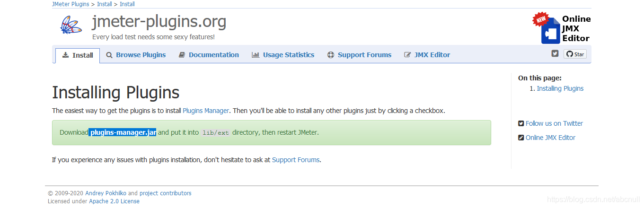Click the first Install breadcrumb link
644x208 pixels.
tap(105, 4)
